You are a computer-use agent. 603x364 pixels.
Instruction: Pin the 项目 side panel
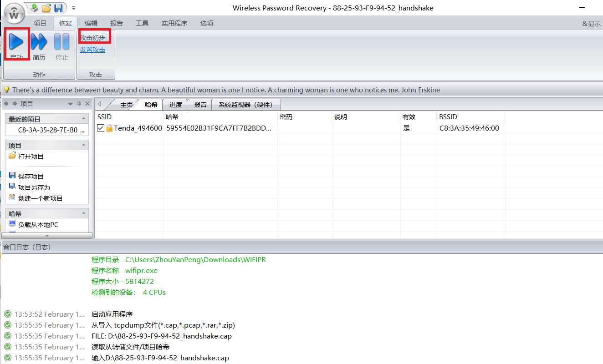coord(79,104)
